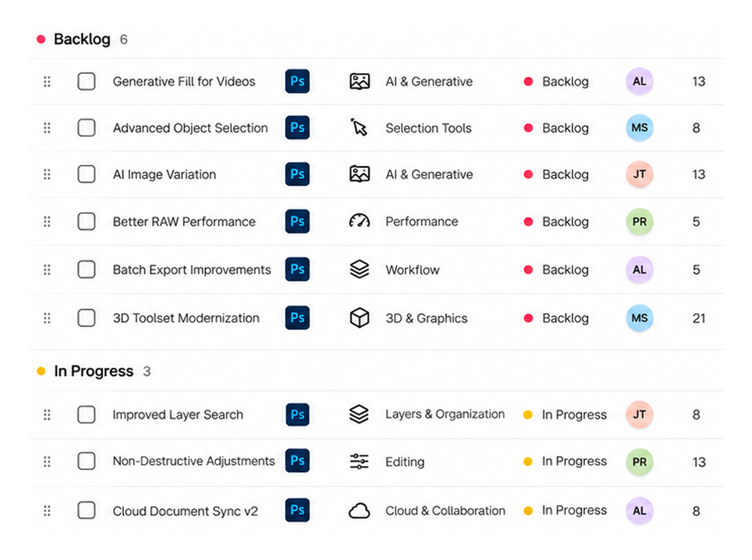752x560 pixels.
Task: Click the stacked layers icon next to Workflow
Action: point(359,269)
